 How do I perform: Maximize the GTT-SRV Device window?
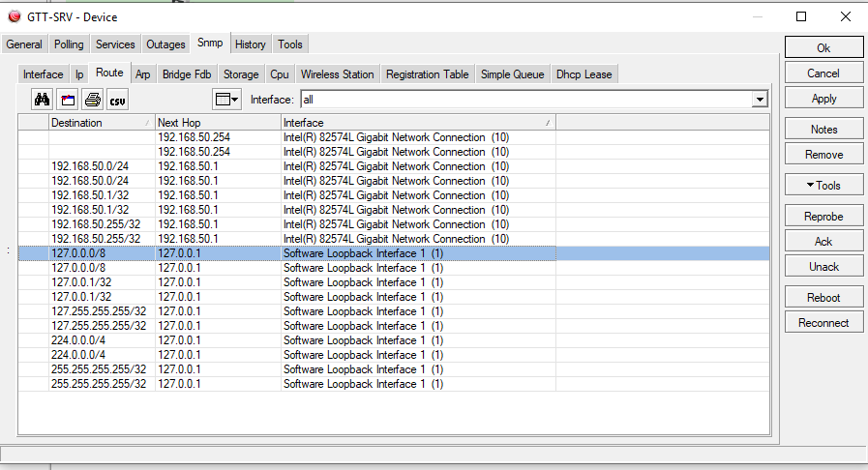pyautogui.click(x=801, y=16)
